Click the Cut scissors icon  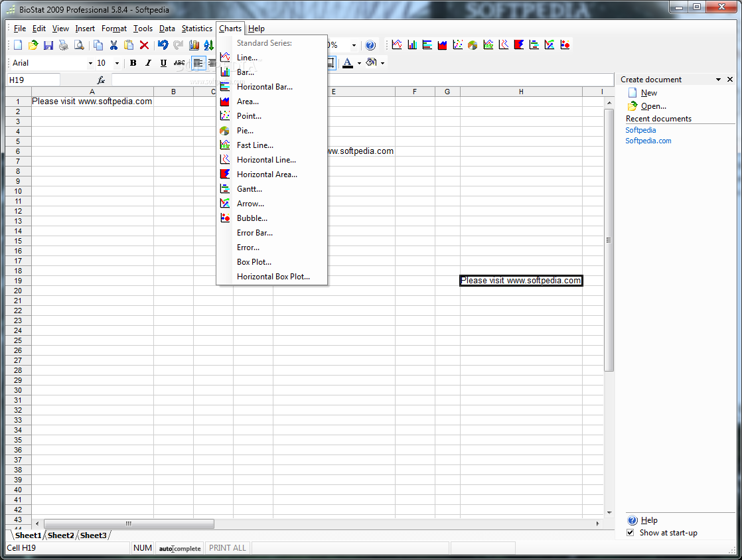pyautogui.click(x=113, y=45)
